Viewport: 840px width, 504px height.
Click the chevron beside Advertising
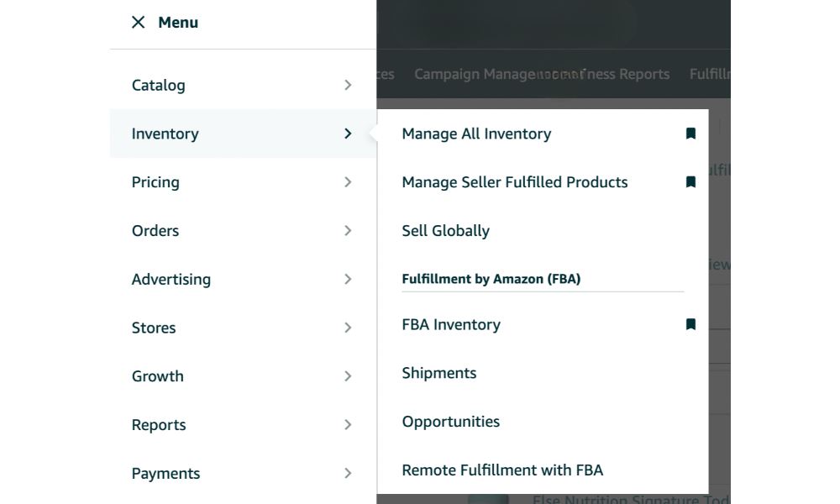click(x=348, y=280)
